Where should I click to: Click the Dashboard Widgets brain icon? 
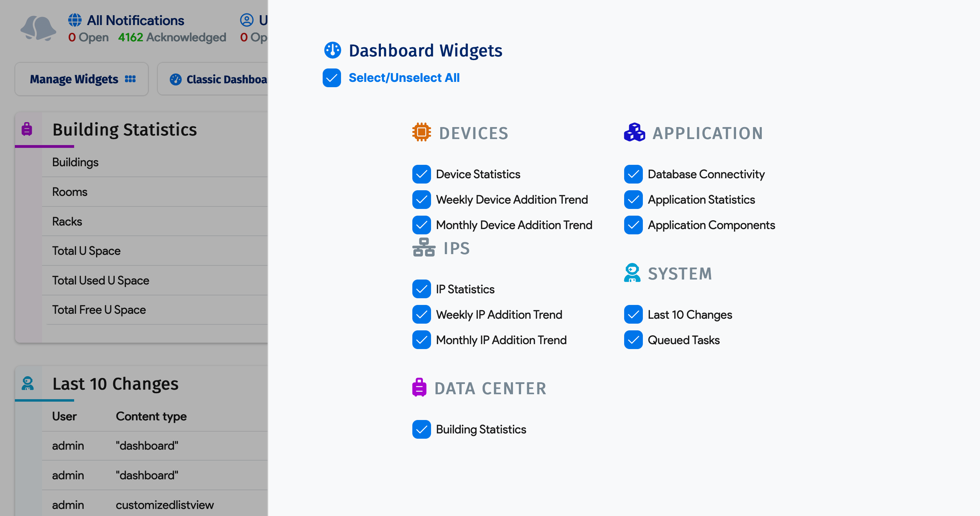pyautogui.click(x=333, y=50)
